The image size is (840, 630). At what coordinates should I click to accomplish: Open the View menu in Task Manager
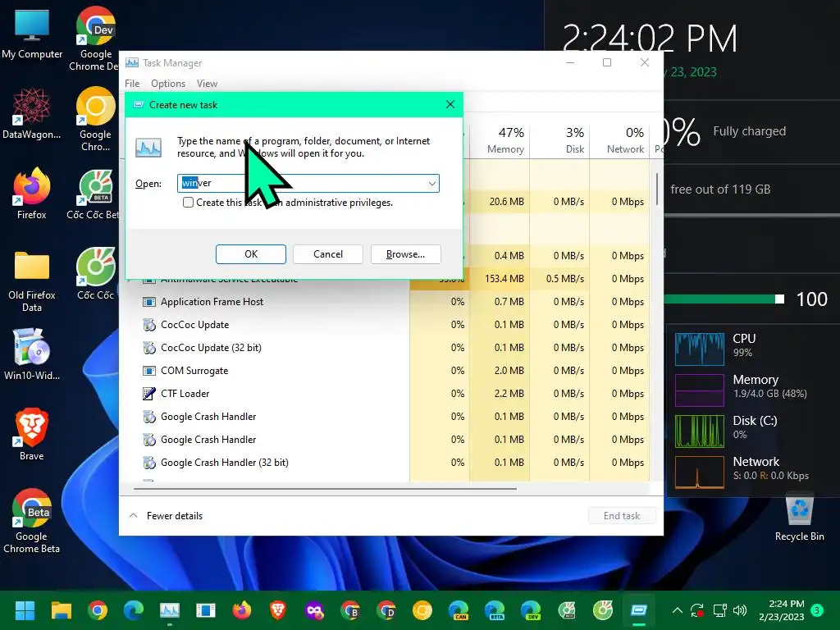click(x=207, y=84)
